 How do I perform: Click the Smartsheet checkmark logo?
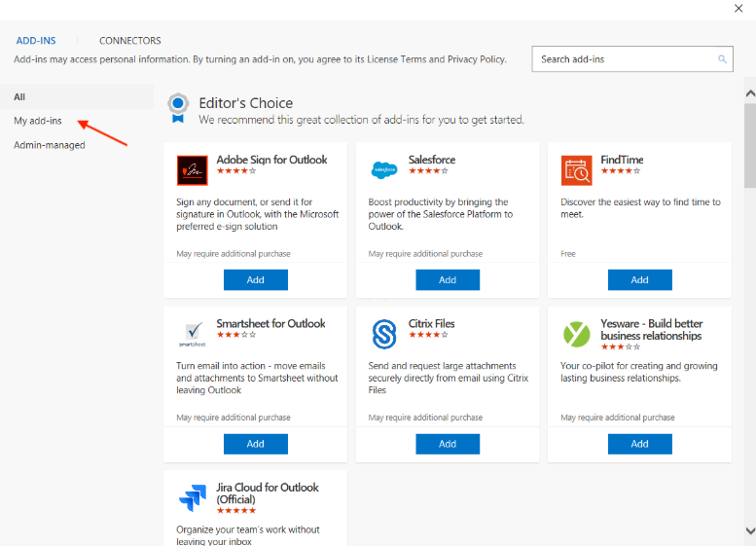coord(193,334)
